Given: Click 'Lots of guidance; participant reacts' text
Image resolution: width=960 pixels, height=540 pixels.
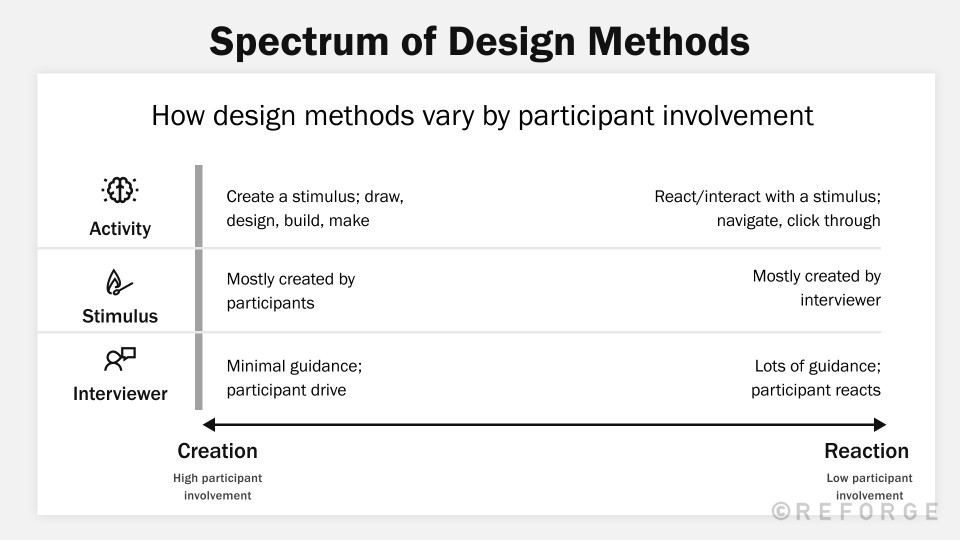Looking at the screenshot, I should (x=816, y=378).
